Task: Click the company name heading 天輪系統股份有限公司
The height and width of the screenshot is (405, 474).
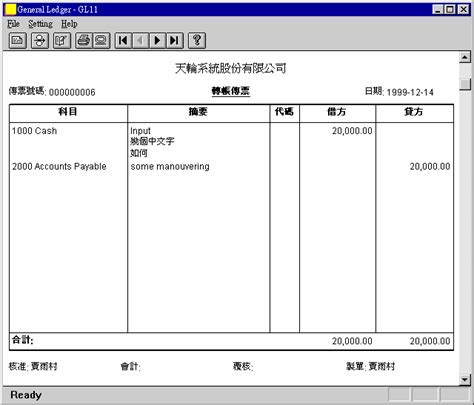Action: [x=231, y=68]
